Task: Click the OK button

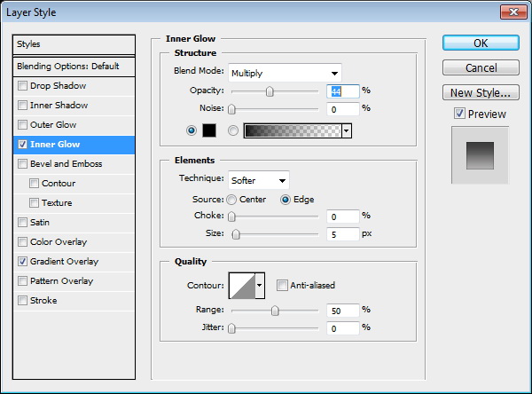Action: coord(480,43)
